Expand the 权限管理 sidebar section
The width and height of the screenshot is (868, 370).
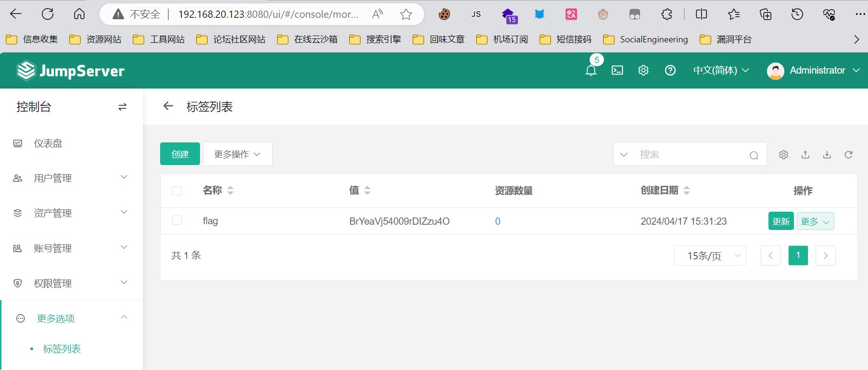click(71, 283)
